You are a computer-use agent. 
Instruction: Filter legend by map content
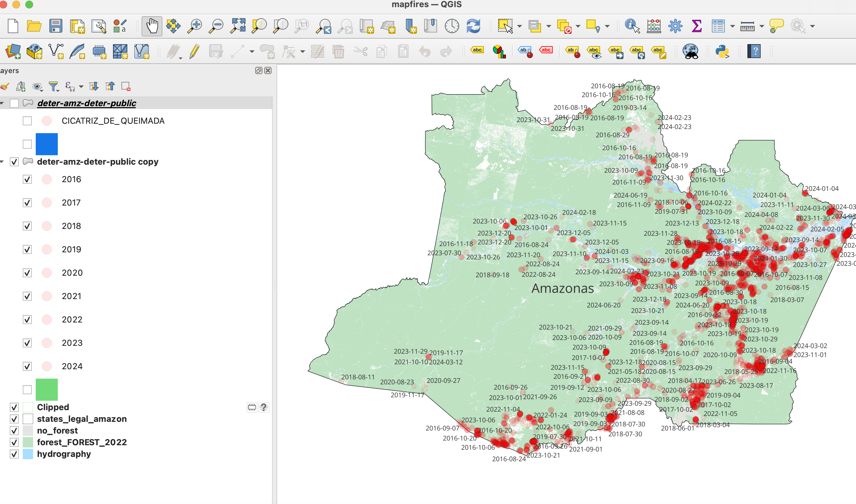54,87
